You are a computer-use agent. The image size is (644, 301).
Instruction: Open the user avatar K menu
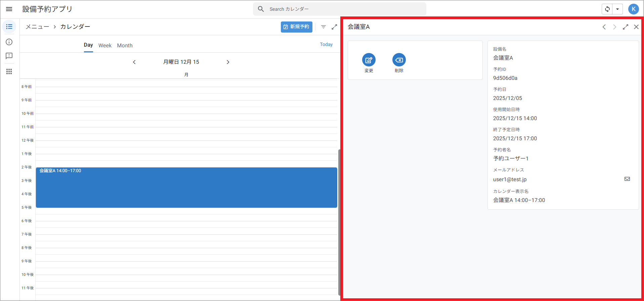[x=633, y=9]
